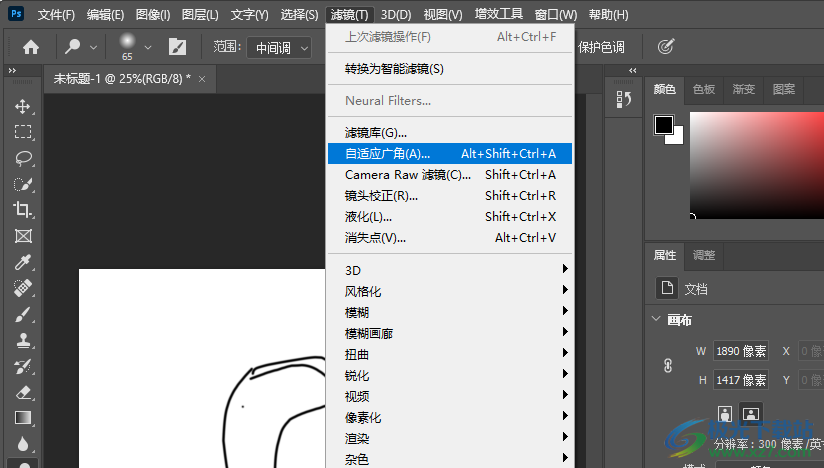Set canvas to portrait orientation

tap(725, 413)
